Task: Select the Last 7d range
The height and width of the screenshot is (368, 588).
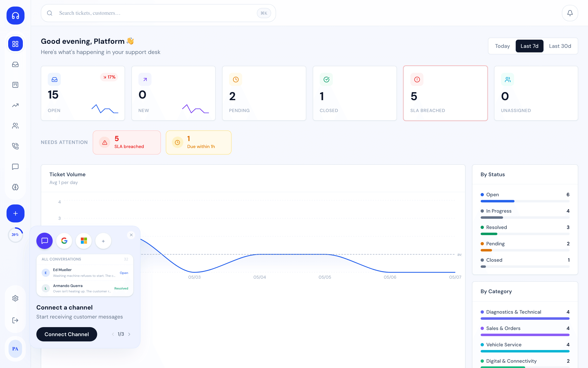Action: coord(529,46)
